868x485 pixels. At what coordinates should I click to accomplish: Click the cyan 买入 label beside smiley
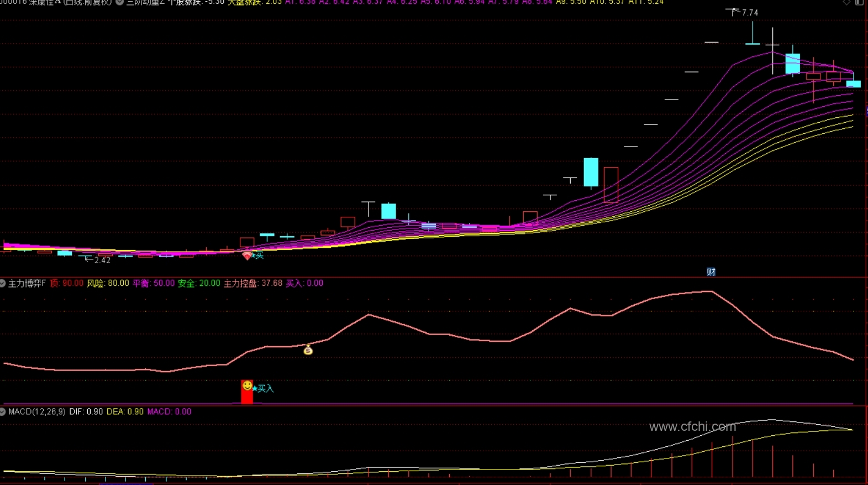point(265,388)
